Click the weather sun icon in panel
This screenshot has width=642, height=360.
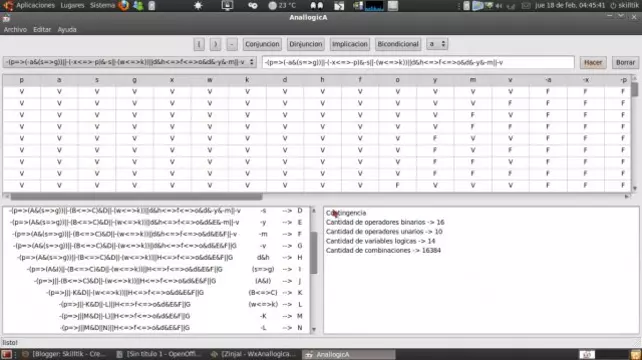click(x=198, y=6)
